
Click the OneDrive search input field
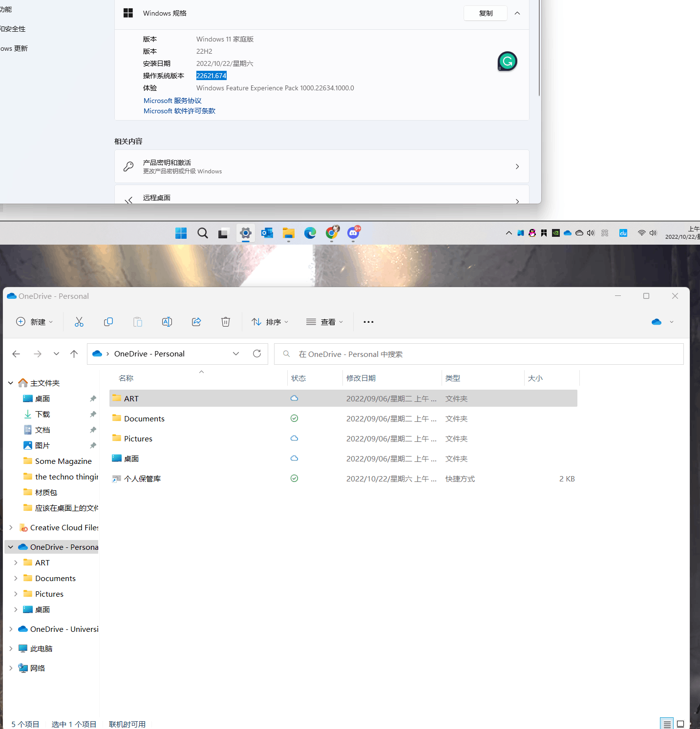coord(479,354)
